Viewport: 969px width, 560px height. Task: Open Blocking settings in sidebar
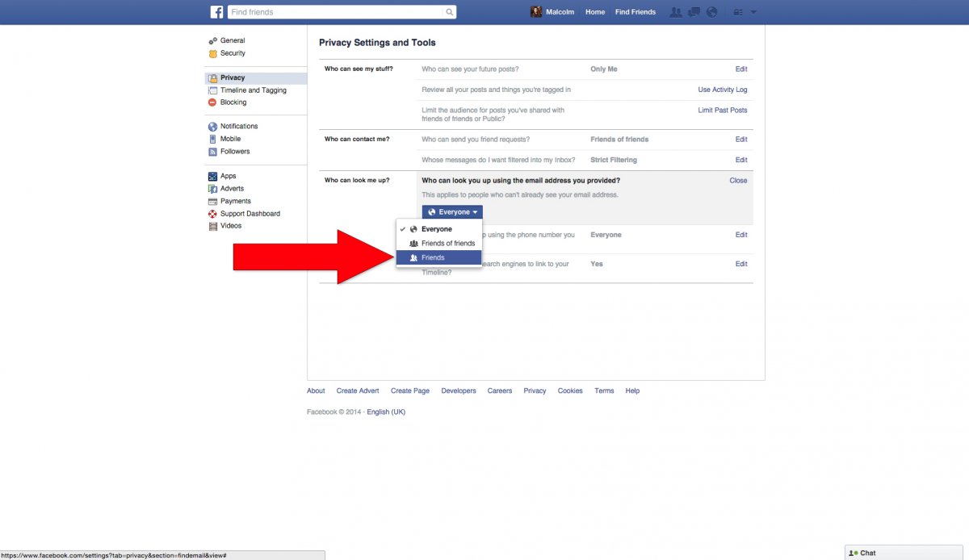pos(233,102)
